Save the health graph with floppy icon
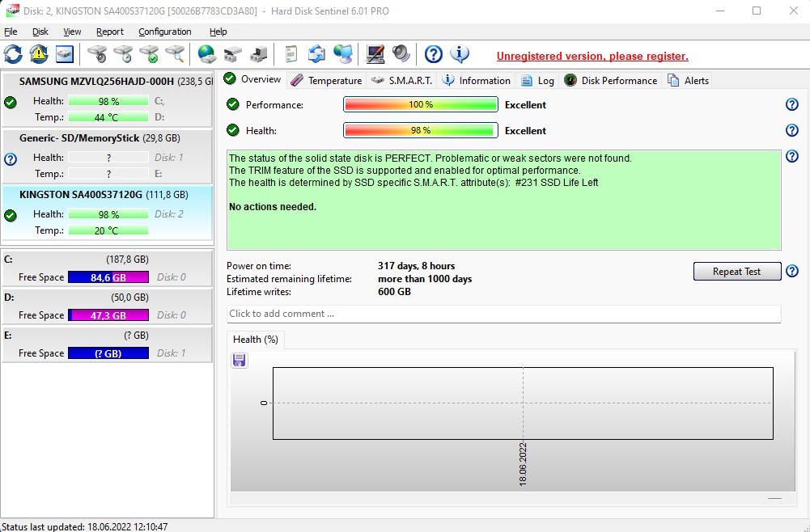Screen dimensions: 810x532 click(240, 360)
